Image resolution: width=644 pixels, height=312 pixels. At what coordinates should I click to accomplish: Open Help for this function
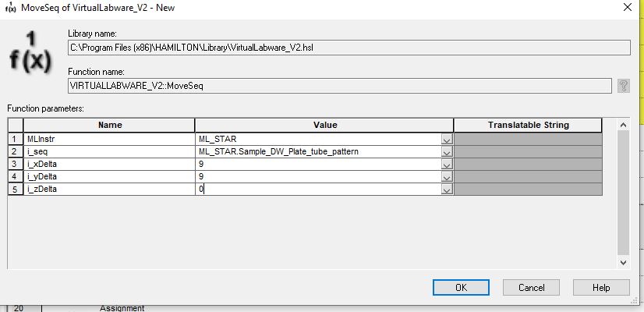point(601,287)
